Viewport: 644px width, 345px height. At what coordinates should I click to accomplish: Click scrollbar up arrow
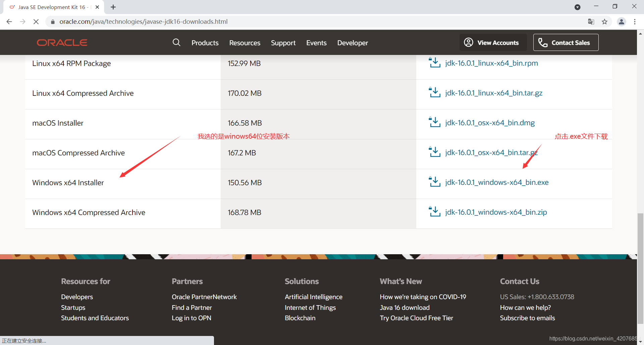640,33
